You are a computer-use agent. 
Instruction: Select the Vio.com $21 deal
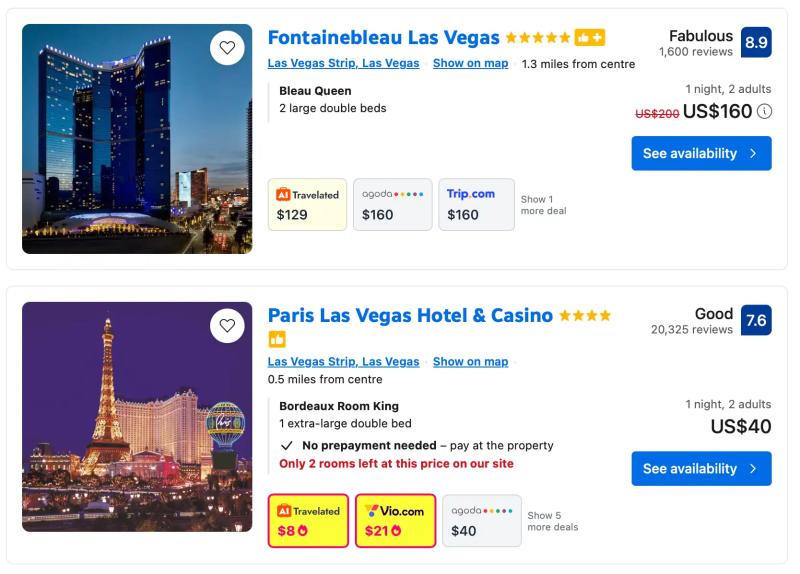pos(395,520)
